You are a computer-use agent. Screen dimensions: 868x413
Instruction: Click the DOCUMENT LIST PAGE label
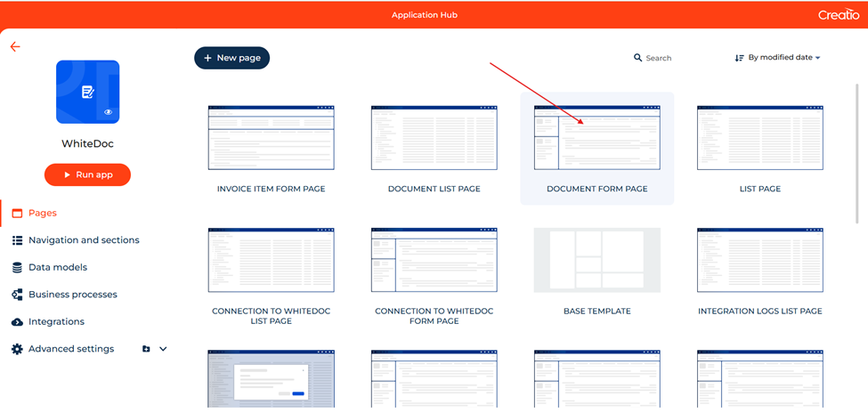434,189
